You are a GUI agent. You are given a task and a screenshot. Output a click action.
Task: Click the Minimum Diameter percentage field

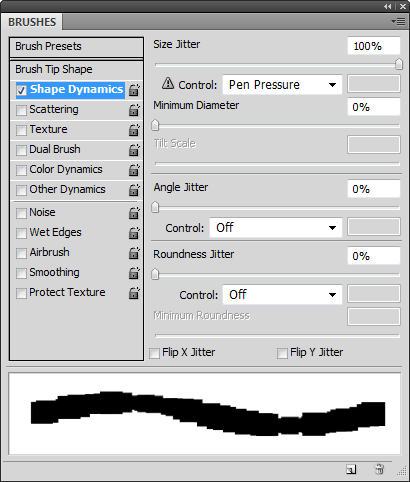click(374, 107)
